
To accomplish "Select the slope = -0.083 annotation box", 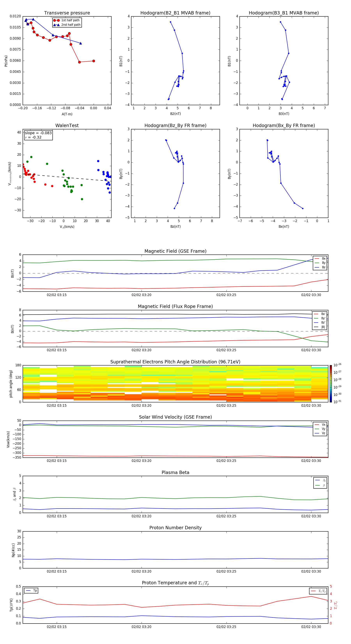I will tap(38, 135).
